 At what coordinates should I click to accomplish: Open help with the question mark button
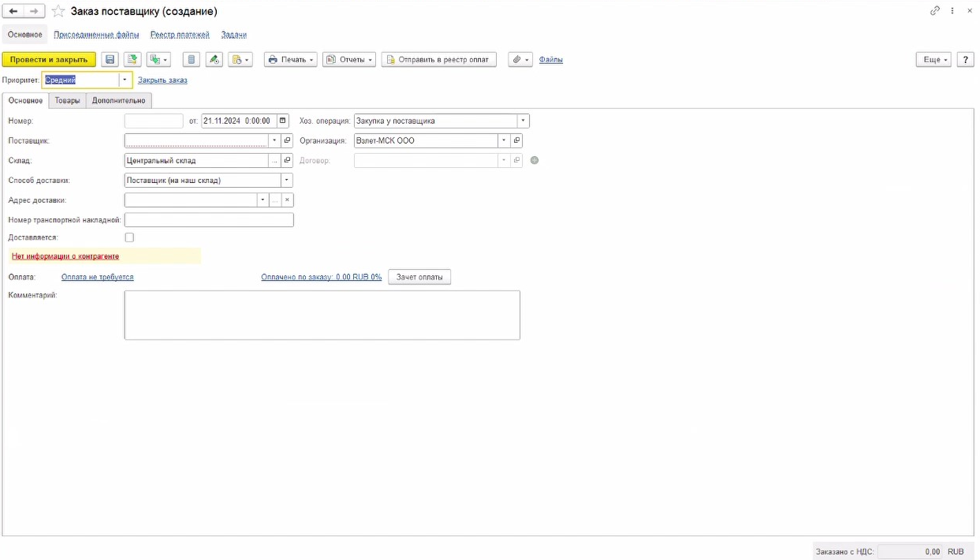click(x=965, y=59)
